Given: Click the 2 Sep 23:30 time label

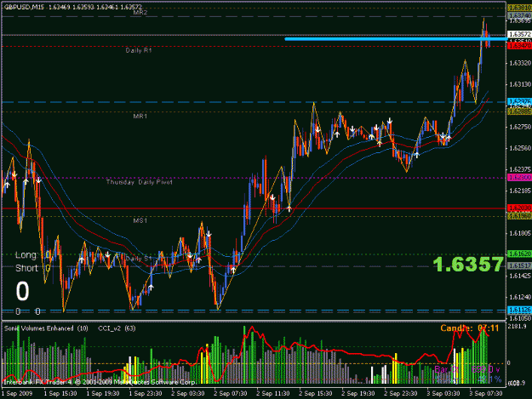Looking at the screenshot, I should pos(401,394).
